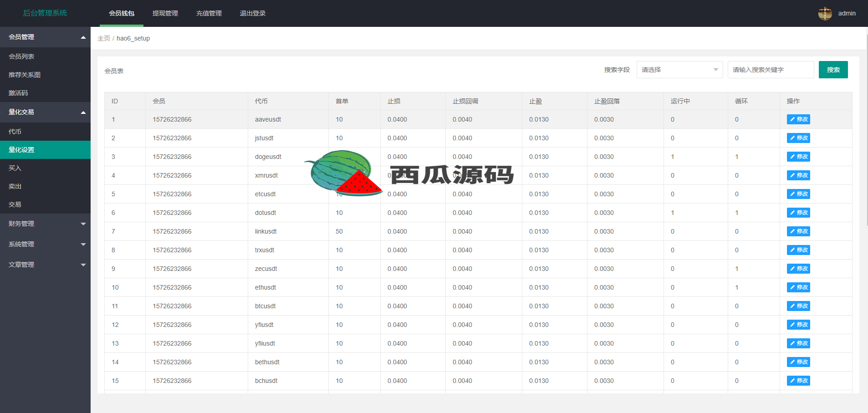Viewport: 868px width, 413px height.
Task: Click 修改 edit button for aaveusdt row
Action: point(798,119)
